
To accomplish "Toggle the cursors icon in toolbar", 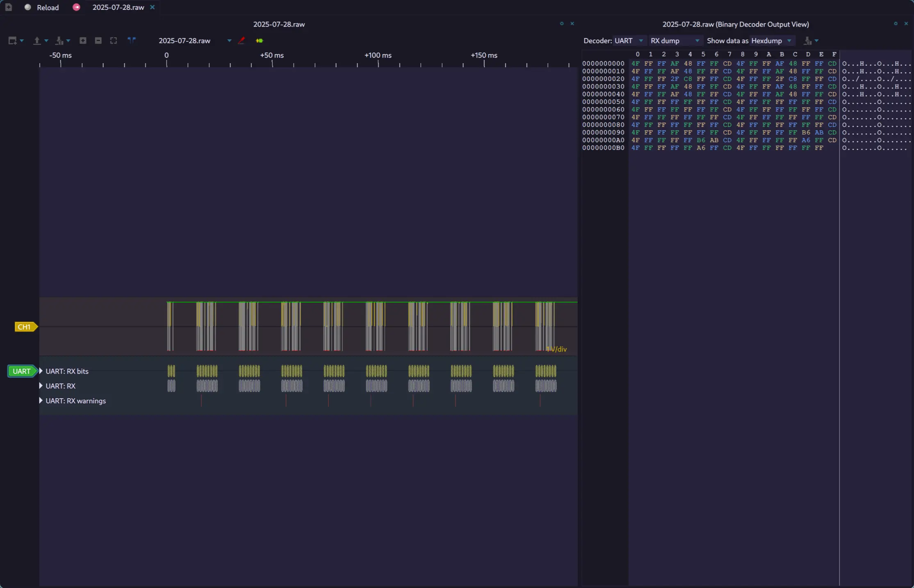I will pyautogui.click(x=131, y=40).
